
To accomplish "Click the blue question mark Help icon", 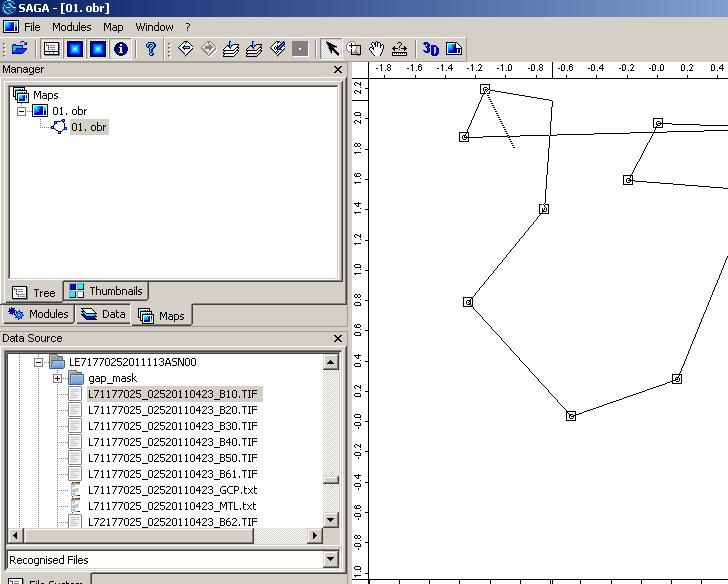I will (x=151, y=48).
